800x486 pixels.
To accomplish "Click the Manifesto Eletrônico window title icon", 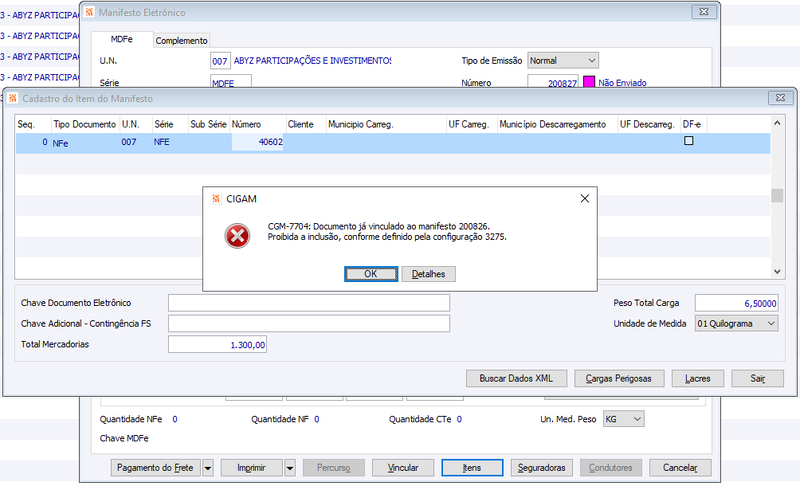I will tap(90, 12).
